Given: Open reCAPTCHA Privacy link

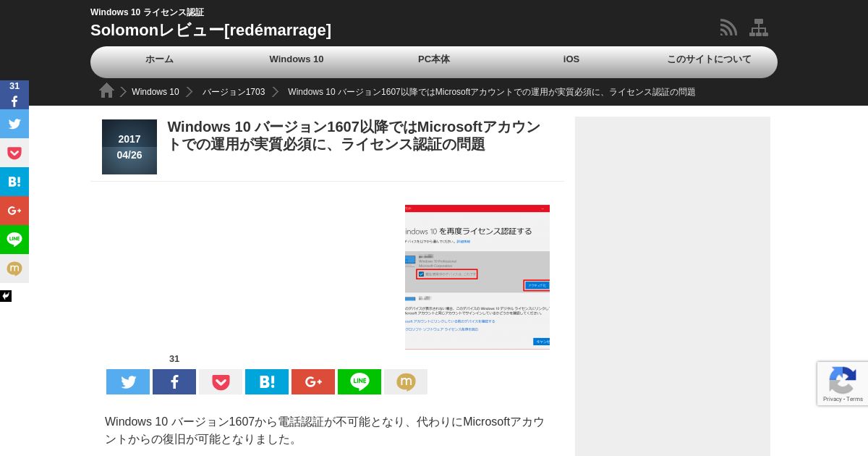Looking at the screenshot, I should [833, 399].
